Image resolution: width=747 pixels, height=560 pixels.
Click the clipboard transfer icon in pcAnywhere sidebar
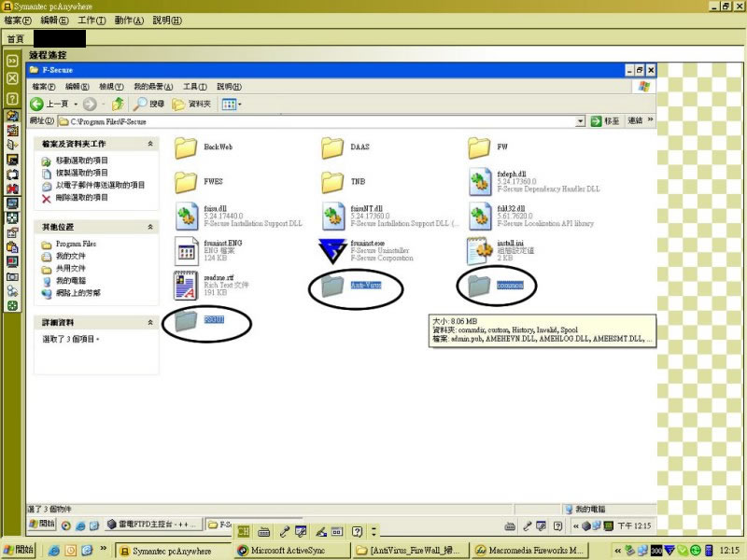(12, 247)
